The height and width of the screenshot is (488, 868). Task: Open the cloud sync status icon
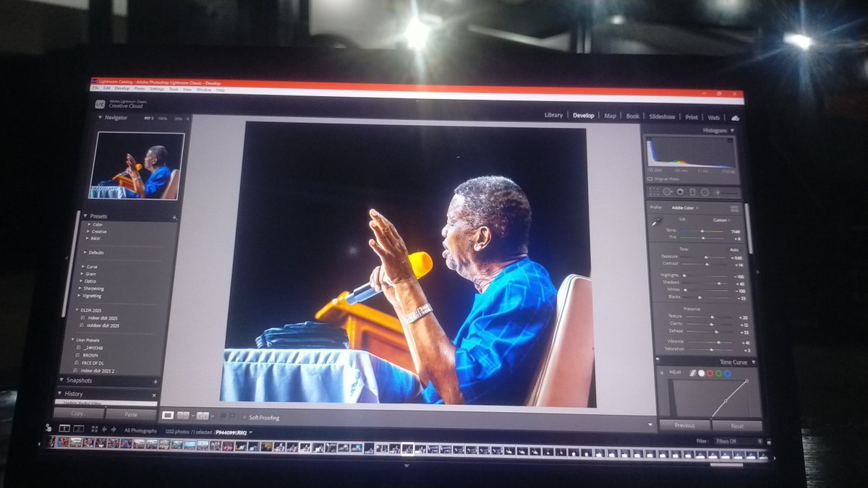pos(736,117)
